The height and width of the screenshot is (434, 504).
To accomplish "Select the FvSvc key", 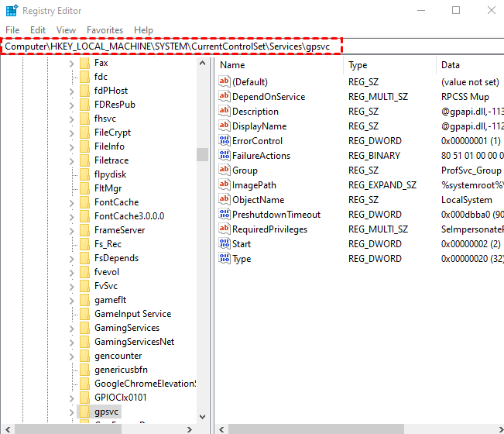I will click(x=106, y=286).
